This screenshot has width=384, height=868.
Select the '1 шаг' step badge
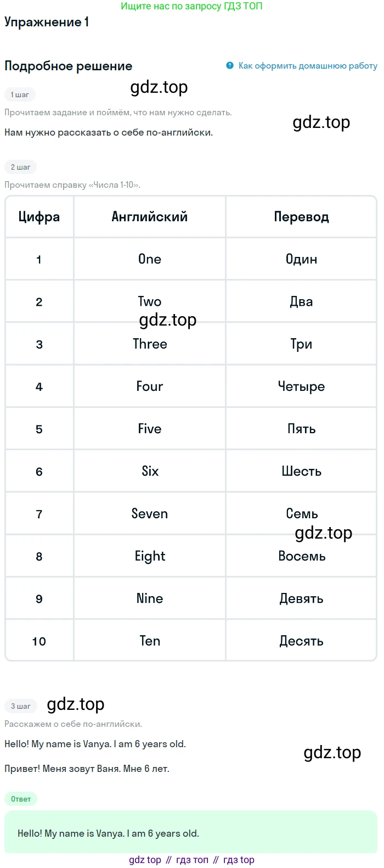tap(20, 94)
